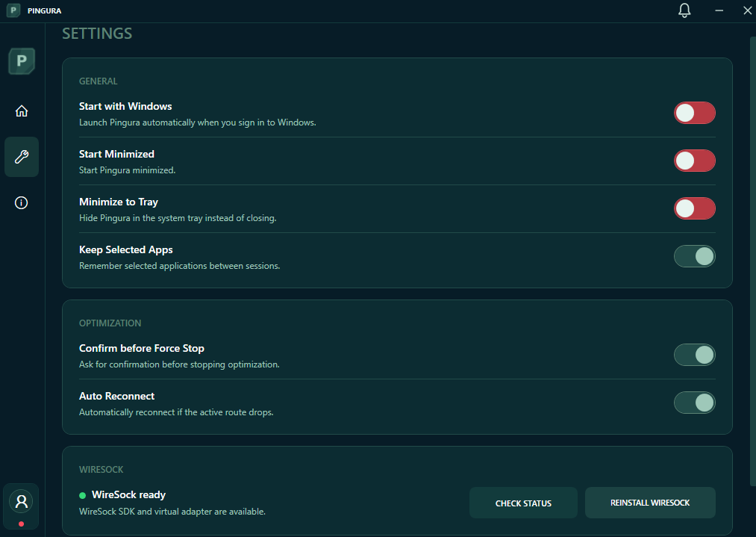Click 'Remember selected applications' description

coord(179,266)
